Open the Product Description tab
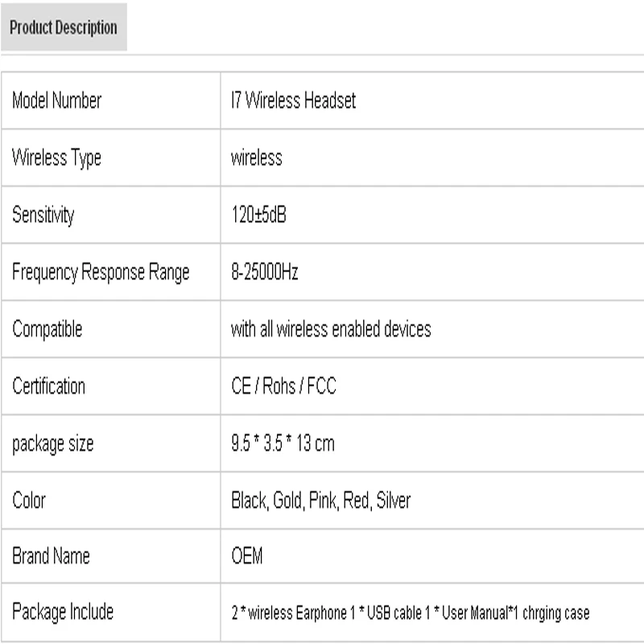 pos(64,27)
